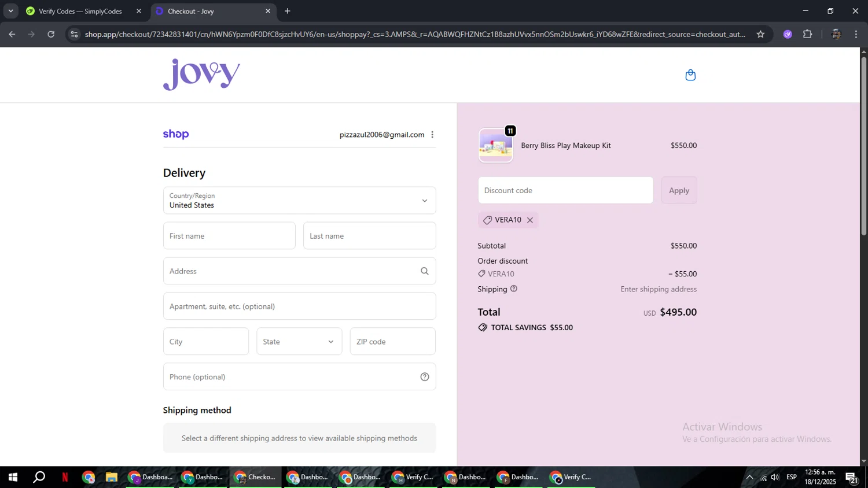Select the Checkout - Jovy tab
Image resolution: width=868 pixels, height=488 pixels.
[213, 11]
